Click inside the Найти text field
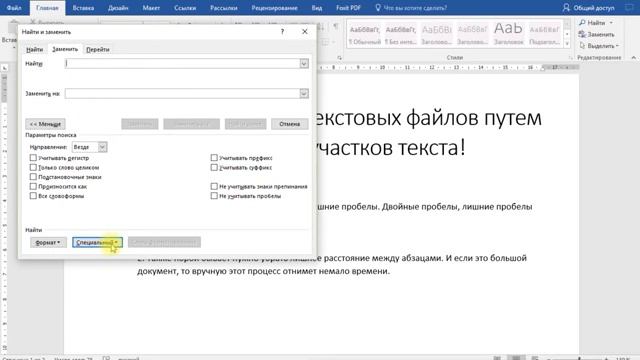 pyautogui.click(x=182, y=64)
